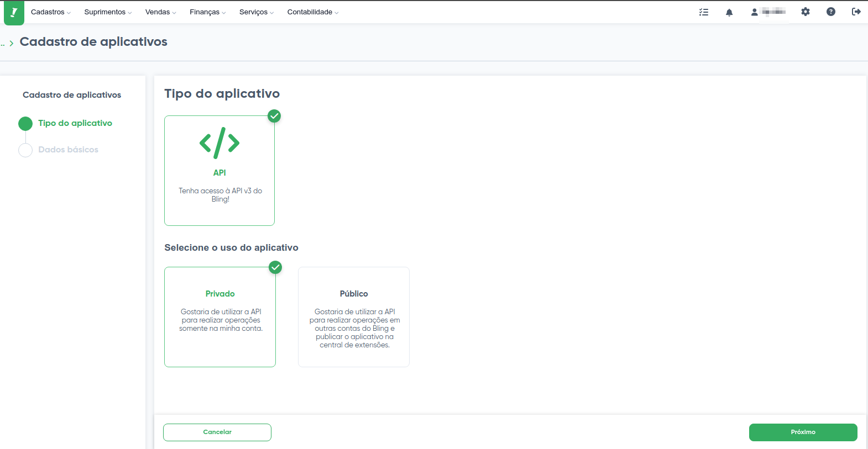Screen dimensions: 868x449
Task: Select the API application type card
Action: click(219, 171)
